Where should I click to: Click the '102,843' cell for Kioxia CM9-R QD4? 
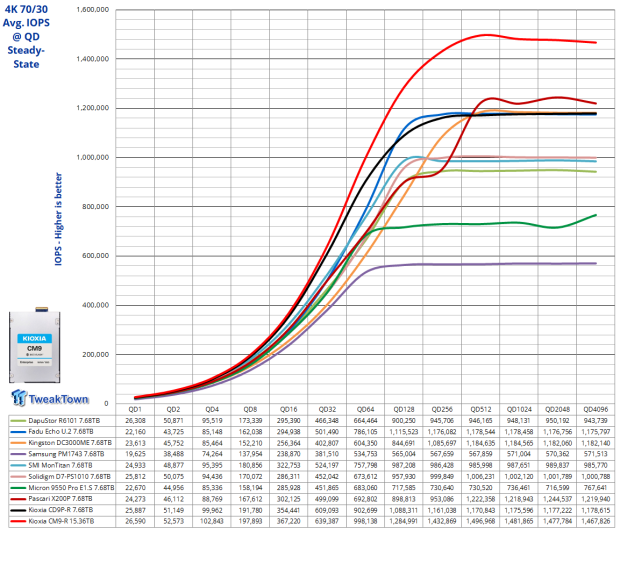(212, 521)
